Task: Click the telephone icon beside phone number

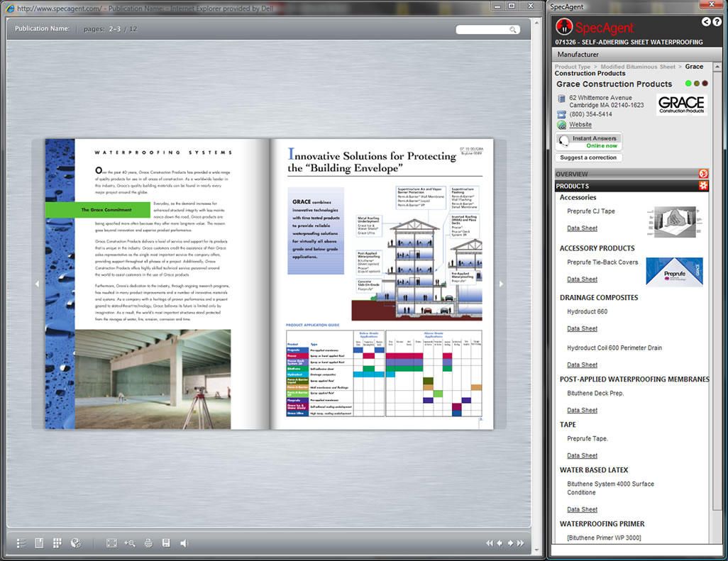Action: coord(561,114)
